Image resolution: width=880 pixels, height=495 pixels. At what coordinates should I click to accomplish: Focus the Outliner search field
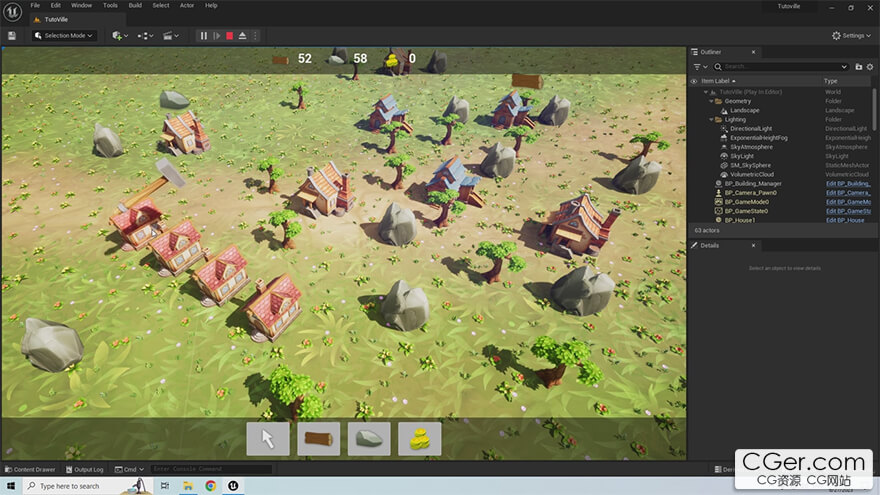[x=780, y=67]
